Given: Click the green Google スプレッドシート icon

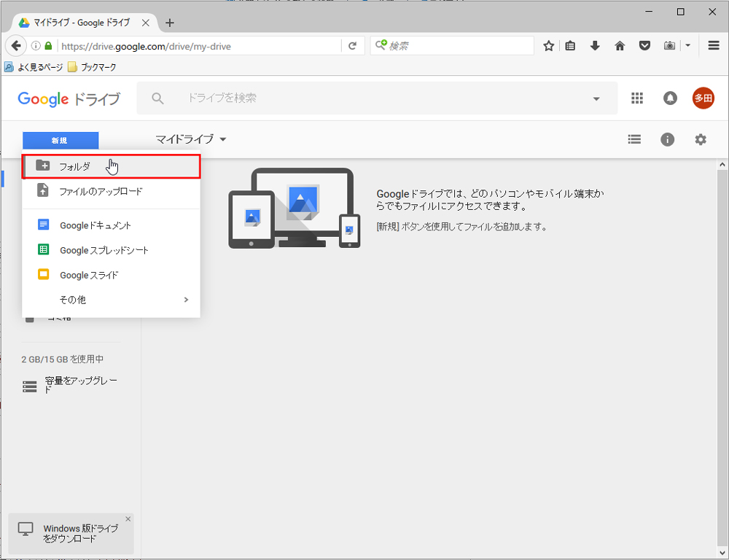Looking at the screenshot, I should (x=43, y=250).
